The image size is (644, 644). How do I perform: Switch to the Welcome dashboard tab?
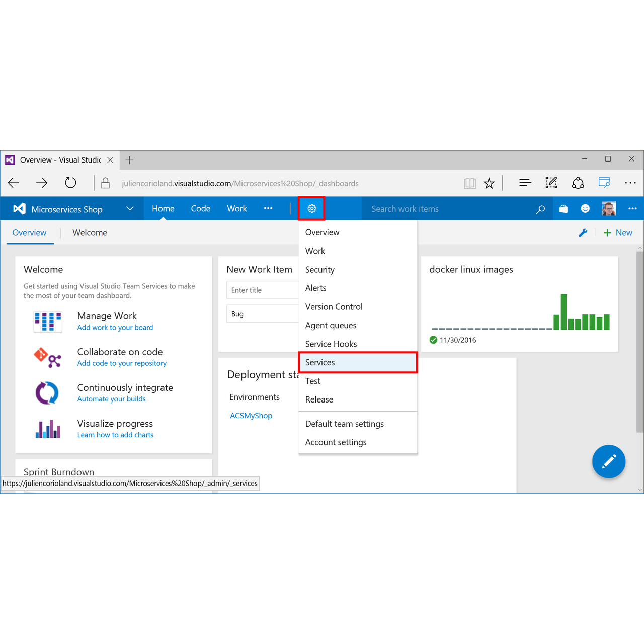[90, 233]
